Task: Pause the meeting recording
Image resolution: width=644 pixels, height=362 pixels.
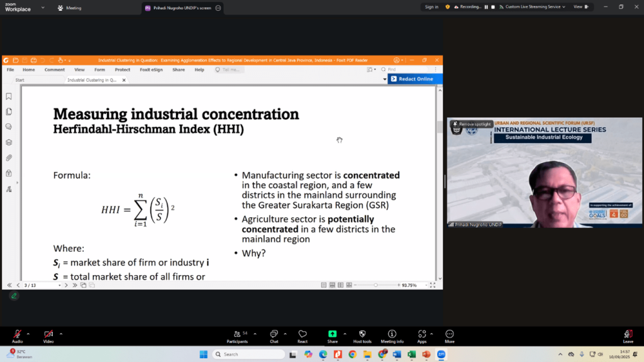Action: click(x=486, y=7)
